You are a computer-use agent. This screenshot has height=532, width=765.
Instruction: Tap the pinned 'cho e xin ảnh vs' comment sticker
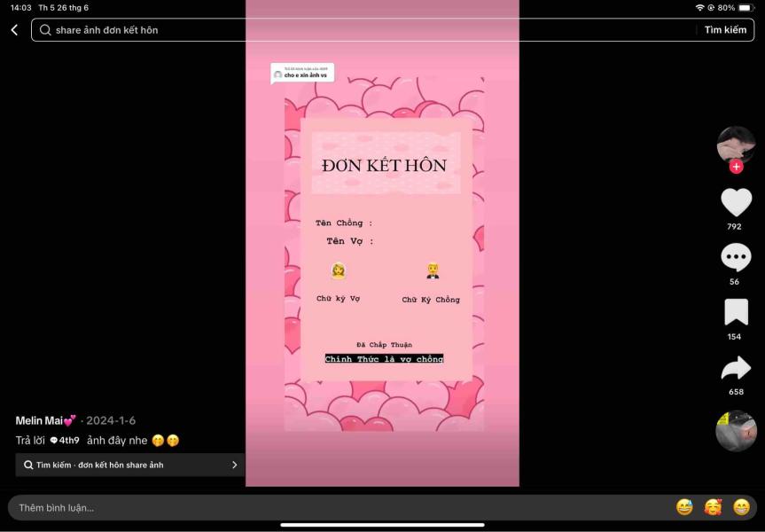point(301,73)
